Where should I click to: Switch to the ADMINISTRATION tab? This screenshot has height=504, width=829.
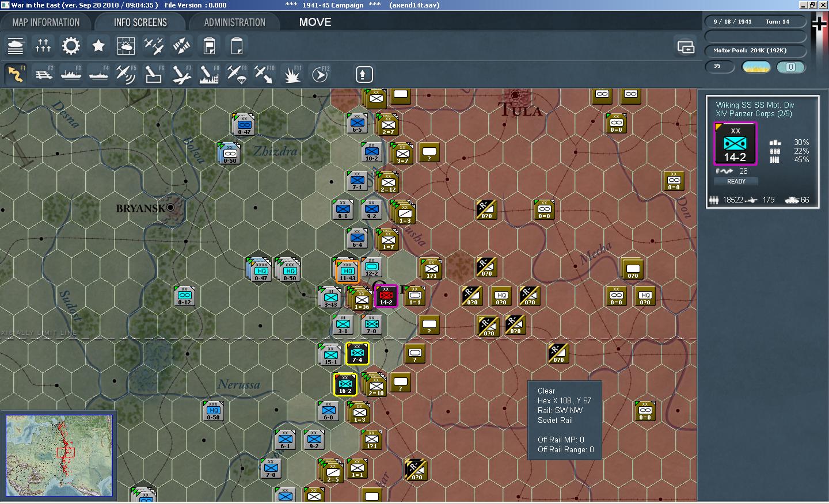[234, 22]
